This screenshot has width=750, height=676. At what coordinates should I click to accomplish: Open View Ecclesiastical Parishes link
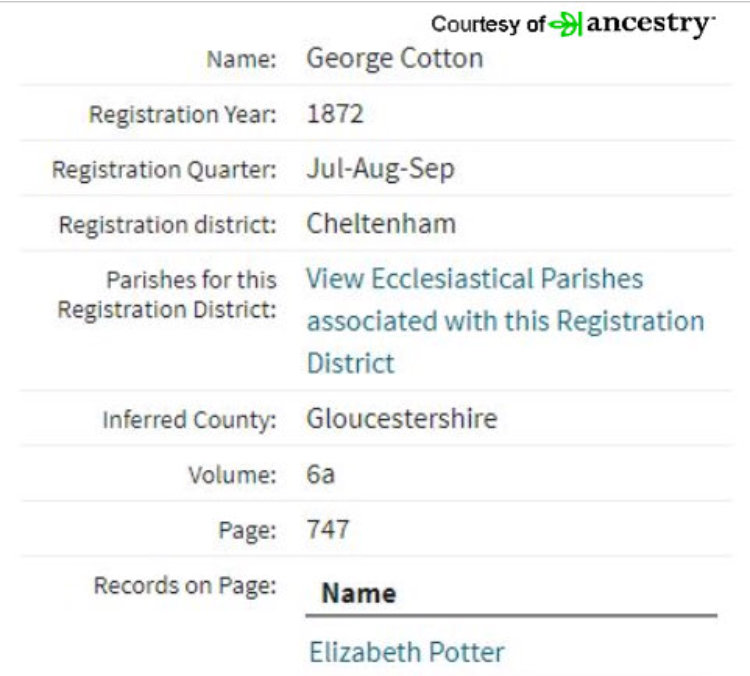pos(505,321)
